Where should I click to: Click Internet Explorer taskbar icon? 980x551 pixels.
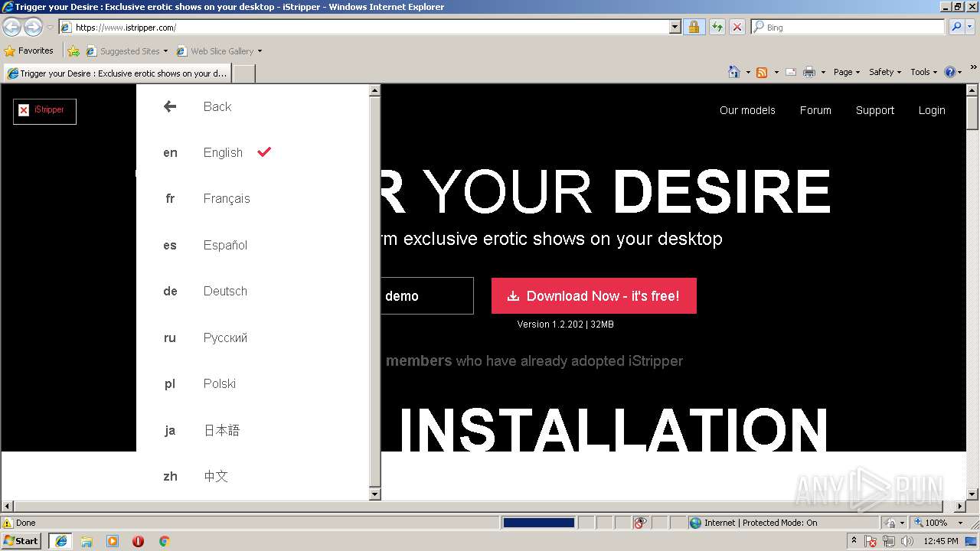coord(60,541)
